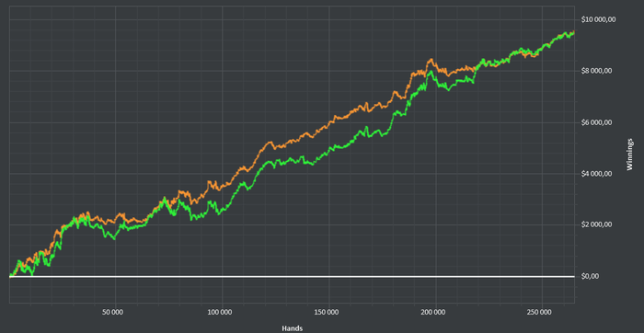Click the Hands axis title
Viewport: 644px width, 333px height.
point(293,328)
